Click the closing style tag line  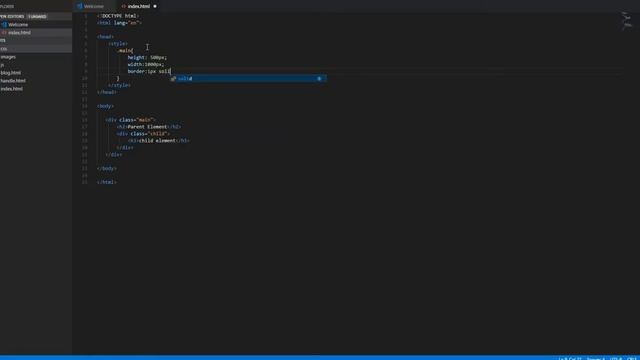pyautogui.click(x=120, y=85)
